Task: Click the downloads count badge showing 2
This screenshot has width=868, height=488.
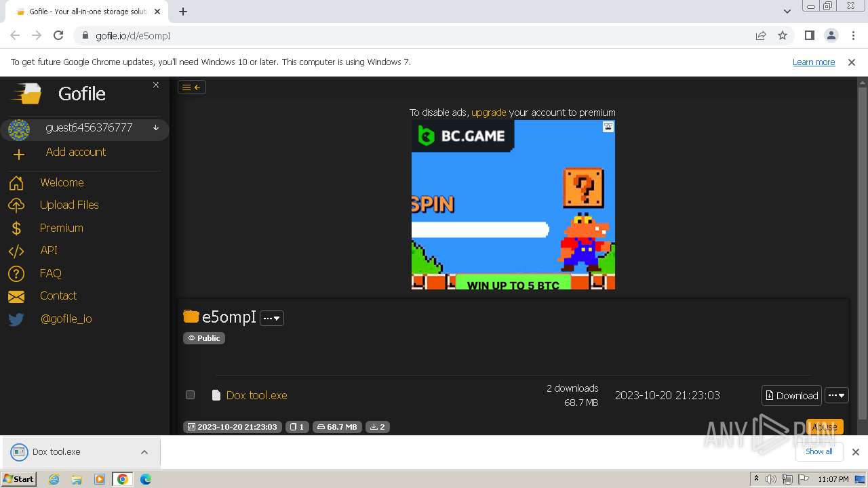Action: tap(378, 427)
